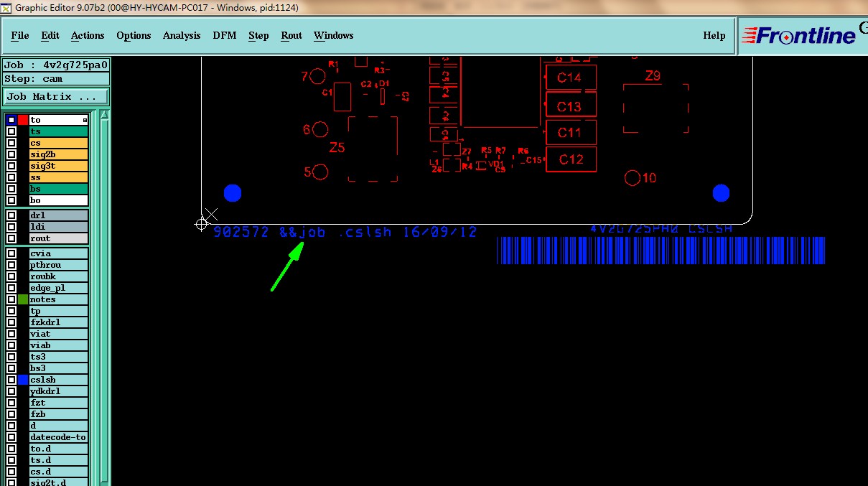Click the small grid icon in the 'to' layer row

click(x=85, y=120)
